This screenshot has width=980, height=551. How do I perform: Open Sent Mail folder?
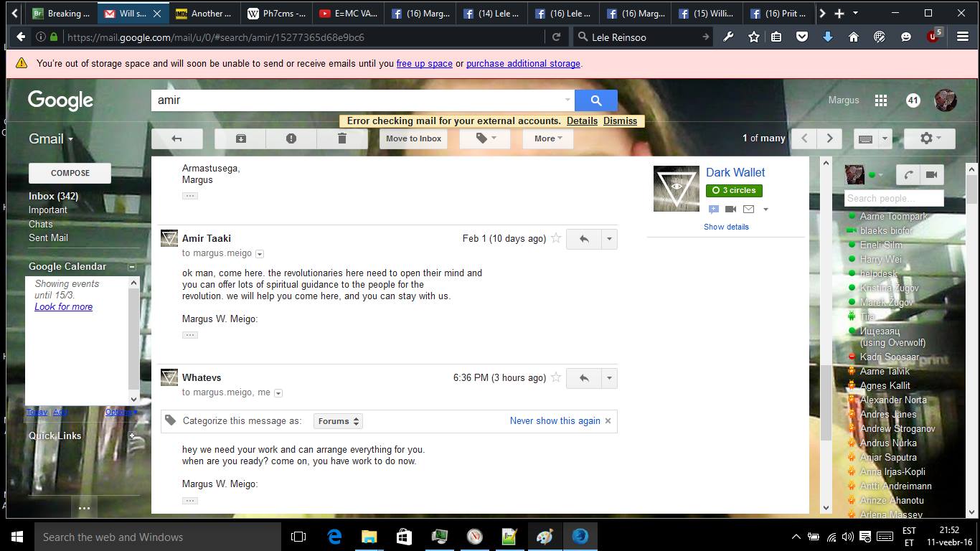click(49, 237)
